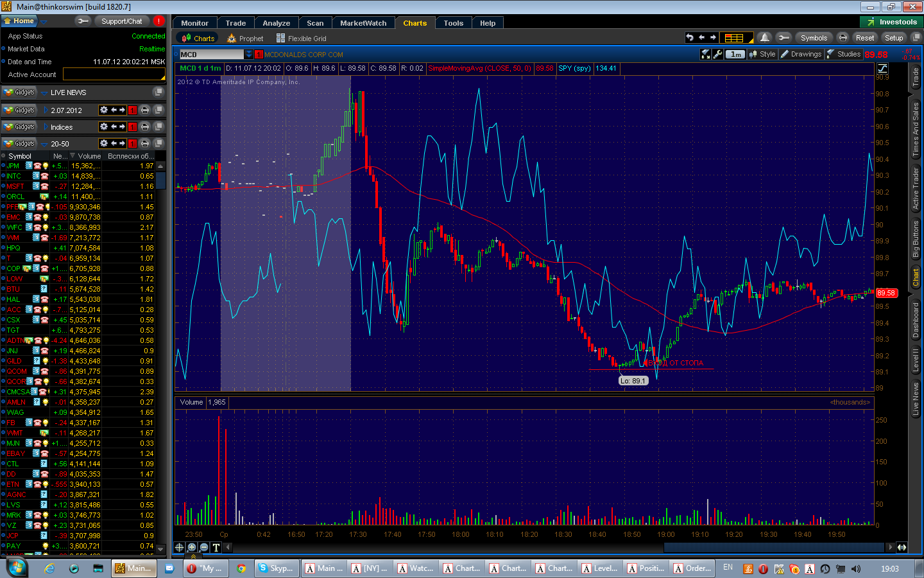924x578 pixels.
Task: Click the Reset button
Action: point(865,38)
